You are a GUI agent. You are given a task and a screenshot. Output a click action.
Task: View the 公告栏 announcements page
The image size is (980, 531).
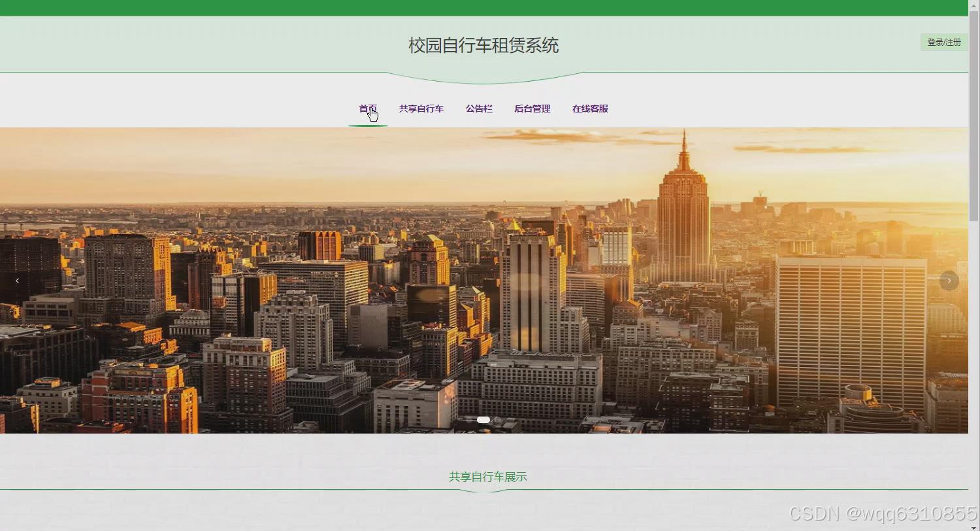pos(479,109)
